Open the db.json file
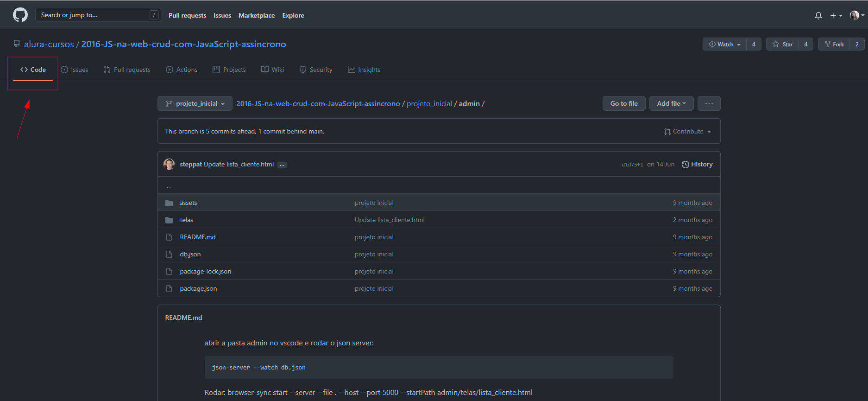This screenshot has width=868, height=401. [190, 255]
